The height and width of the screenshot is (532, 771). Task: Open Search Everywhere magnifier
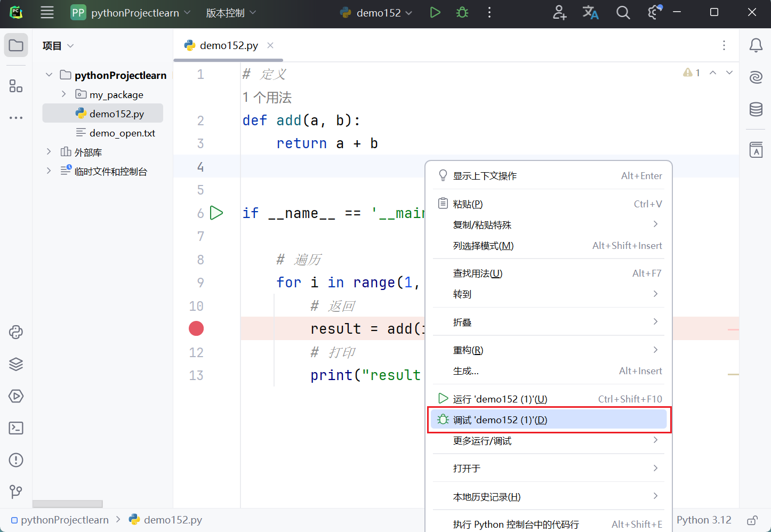coord(623,12)
